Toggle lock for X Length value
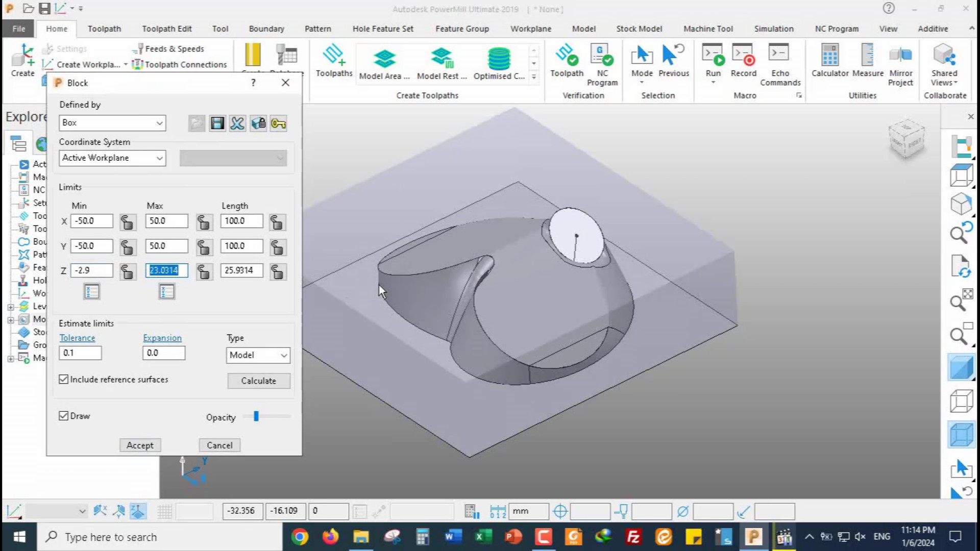Screen dimensions: 980x551 click(x=277, y=222)
